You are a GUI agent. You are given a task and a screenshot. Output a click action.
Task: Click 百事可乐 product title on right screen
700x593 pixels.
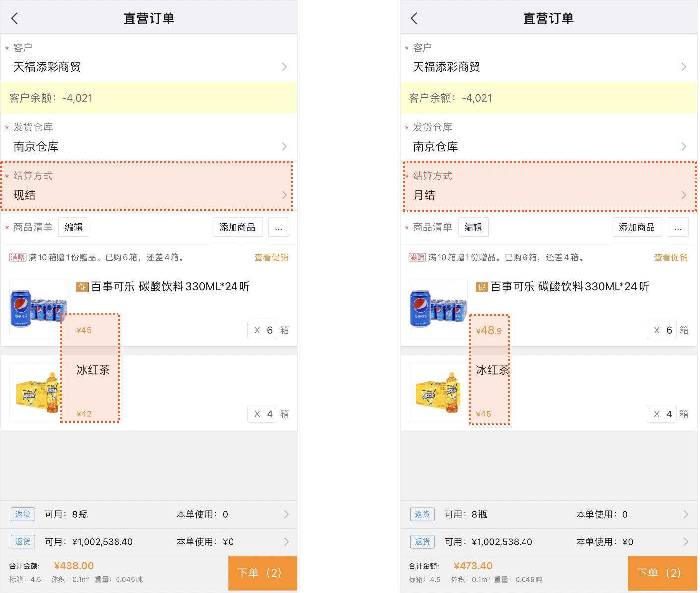pos(570,287)
